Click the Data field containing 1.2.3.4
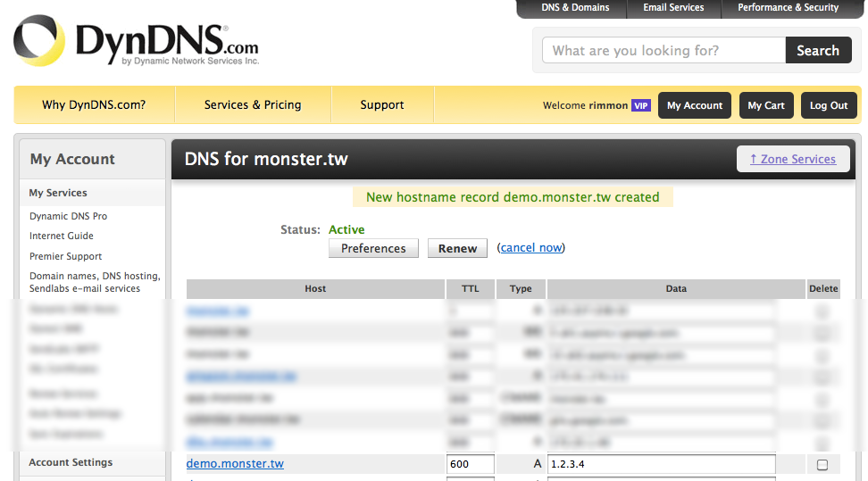Screen dimensions: 868x481 pos(662,464)
